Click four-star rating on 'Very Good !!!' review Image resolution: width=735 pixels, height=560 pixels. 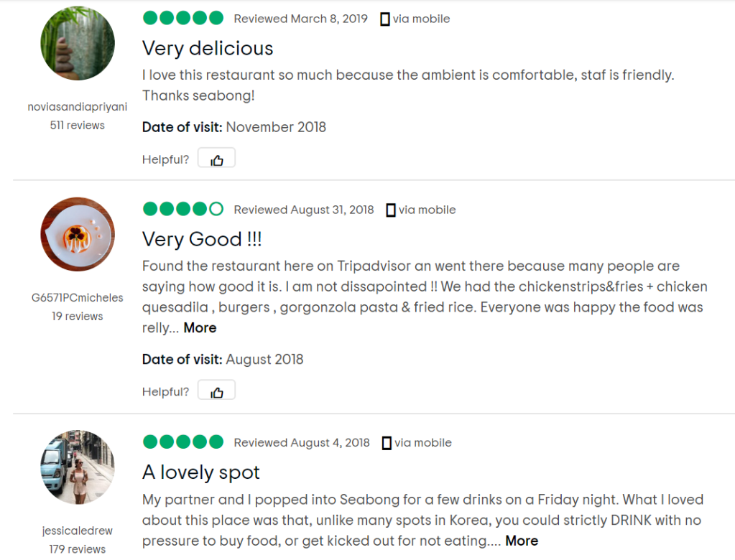pyautogui.click(x=183, y=210)
